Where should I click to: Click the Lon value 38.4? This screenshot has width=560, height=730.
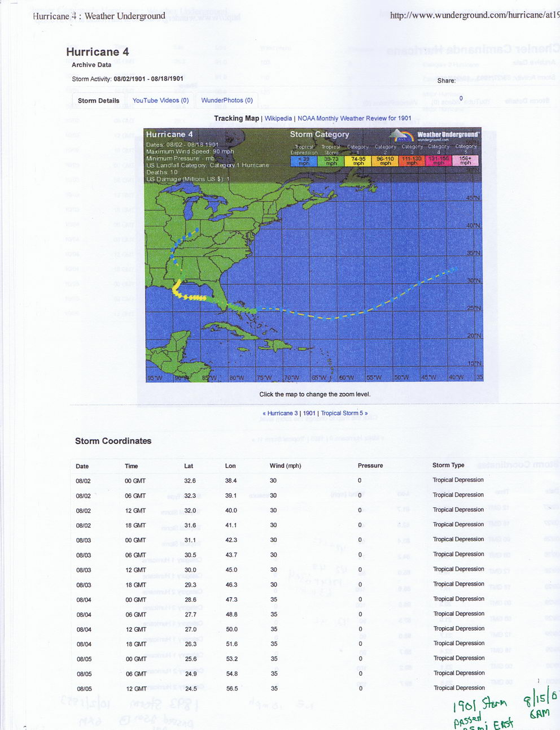pyautogui.click(x=231, y=481)
